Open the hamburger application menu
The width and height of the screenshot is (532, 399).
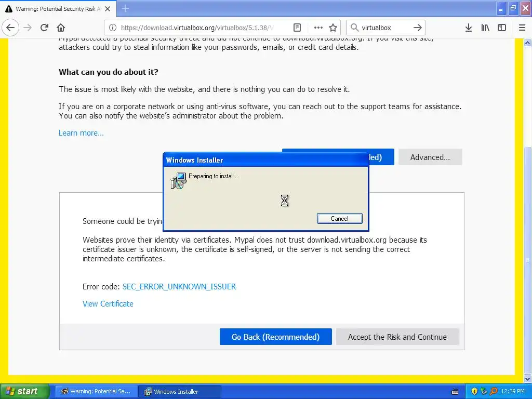pos(522,28)
